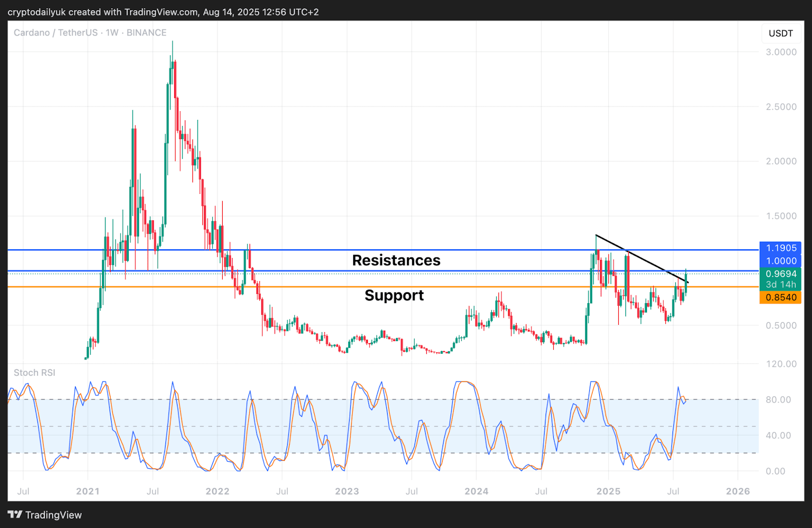This screenshot has width=812, height=528.
Task: Click the 1.0000 resistance price label
Action: (x=781, y=260)
